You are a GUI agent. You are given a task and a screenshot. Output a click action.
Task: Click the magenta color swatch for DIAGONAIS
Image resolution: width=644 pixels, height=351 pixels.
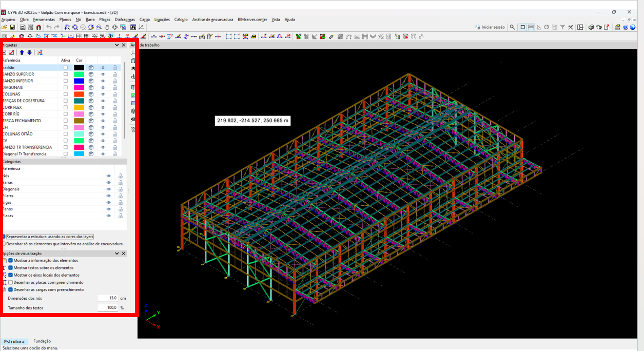tap(79, 88)
